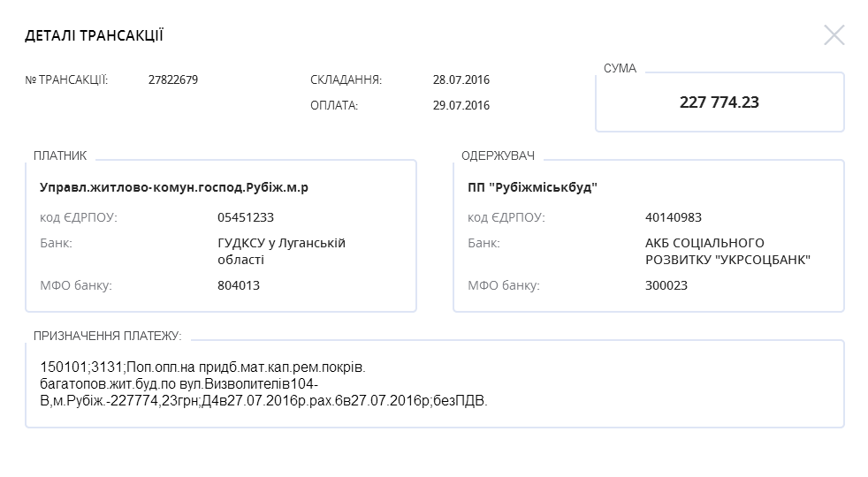This screenshot has height=477, width=868.
Task: Click recipient name ПП "Рубіжміськбуд"
Action: click(533, 188)
